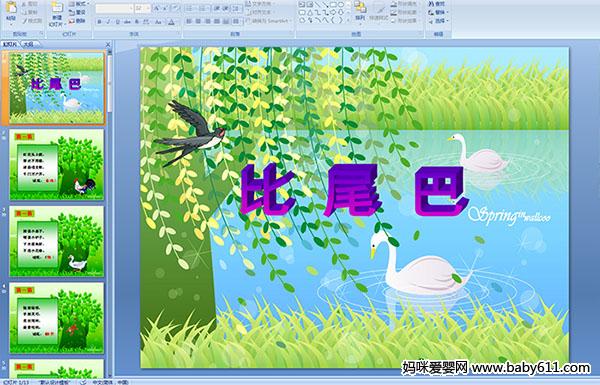
Task: Click the New Slide icon
Action: (57, 8)
